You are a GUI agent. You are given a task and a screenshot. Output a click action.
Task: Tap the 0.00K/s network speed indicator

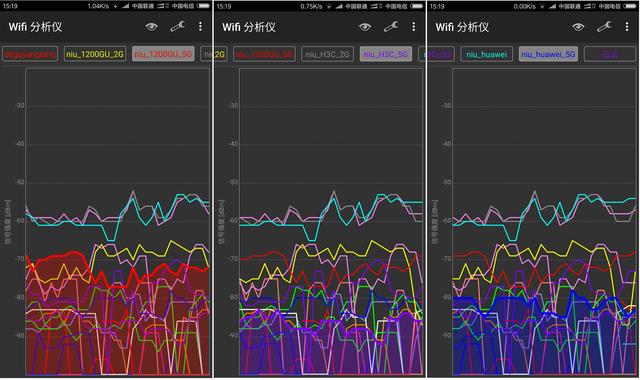point(524,6)
